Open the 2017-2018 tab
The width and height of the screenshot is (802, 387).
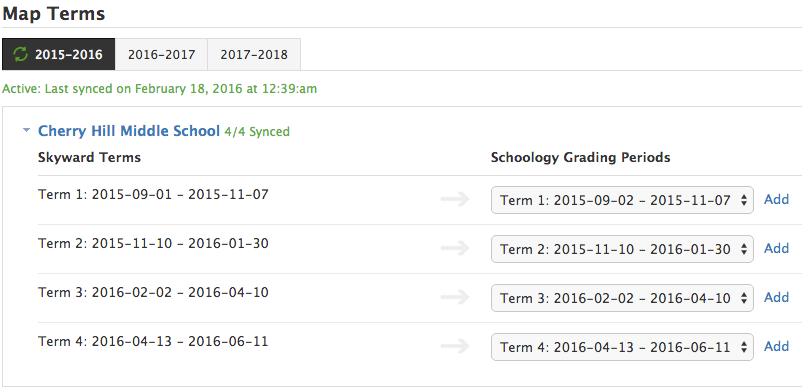[254, 54]
